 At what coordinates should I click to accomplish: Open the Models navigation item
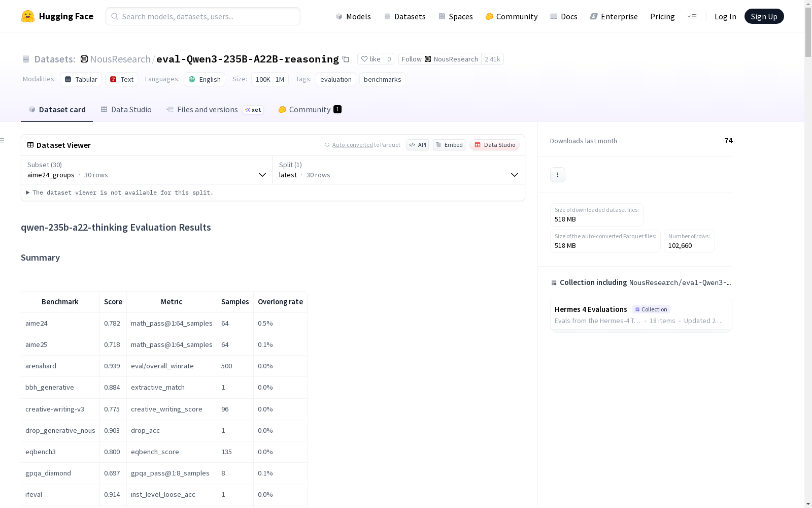(x=353, y=16)
